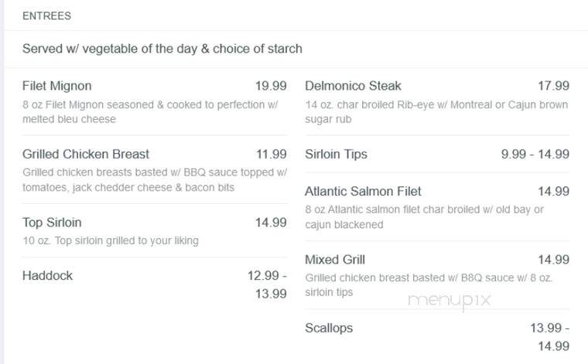Click the Delmonico Steak item title

point(353,86)
